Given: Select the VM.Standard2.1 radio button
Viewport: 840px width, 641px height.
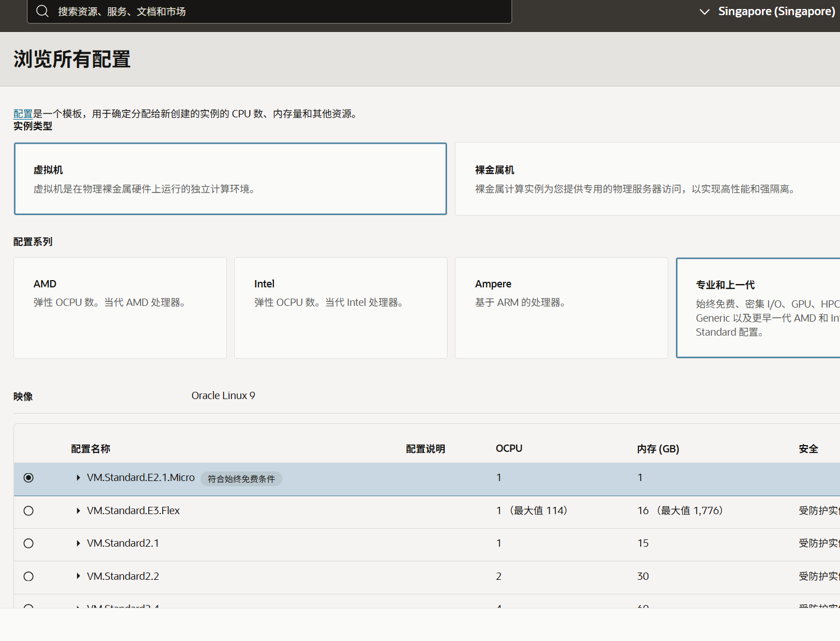Looking at the screenshot, I should 29,543.
